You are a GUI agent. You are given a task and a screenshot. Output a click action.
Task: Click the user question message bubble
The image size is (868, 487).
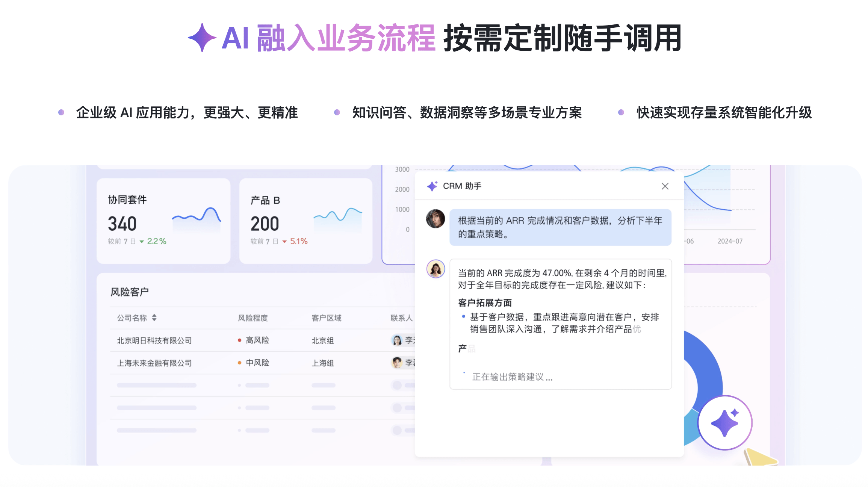click(560, 227)
